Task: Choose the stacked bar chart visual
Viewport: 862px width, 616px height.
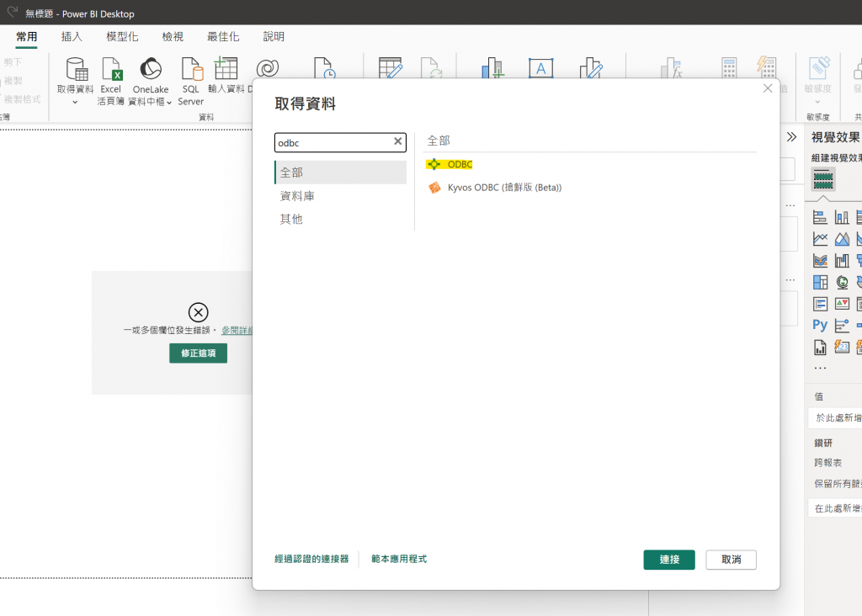Action: [x=820, y=217]
